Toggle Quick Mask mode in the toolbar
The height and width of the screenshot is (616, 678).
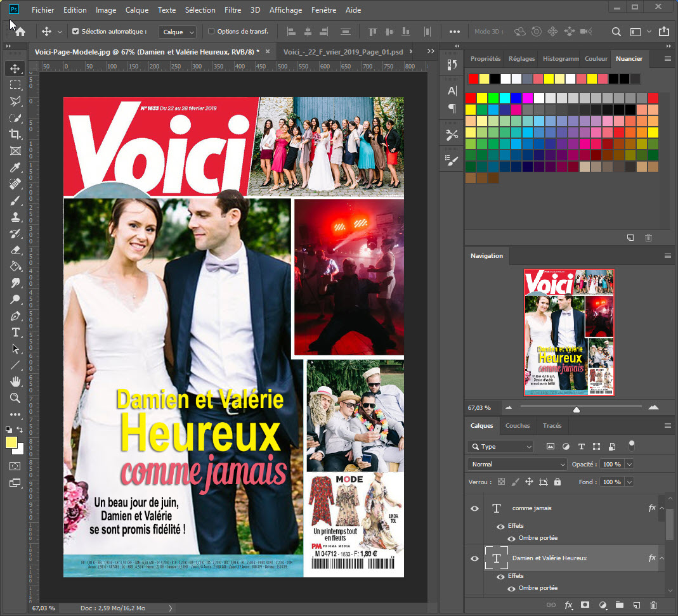click(x=15, y=466)
